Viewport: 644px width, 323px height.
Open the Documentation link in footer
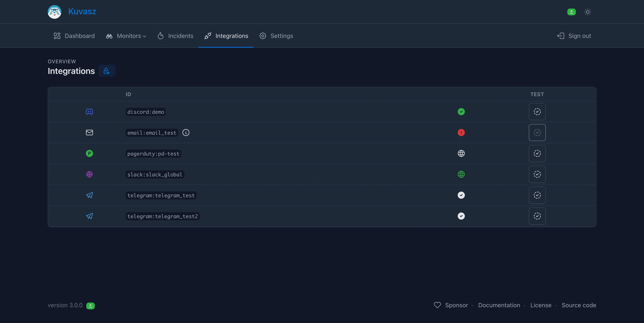499,305
